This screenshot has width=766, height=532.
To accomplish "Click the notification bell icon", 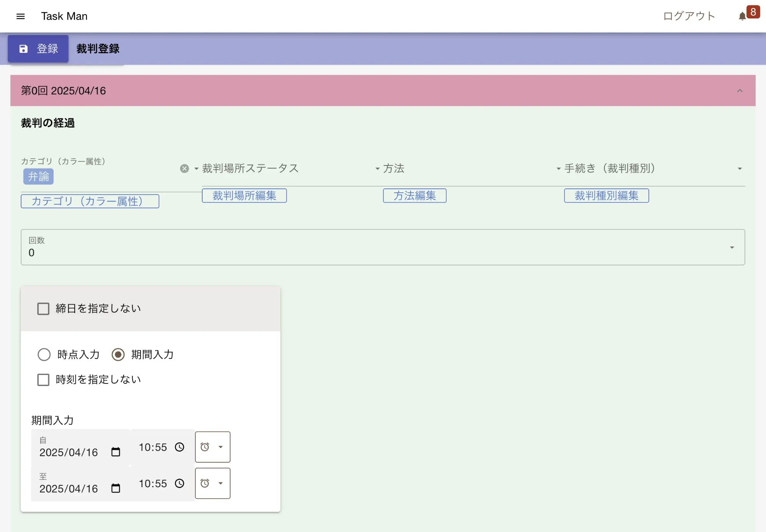I will (742, 16).
